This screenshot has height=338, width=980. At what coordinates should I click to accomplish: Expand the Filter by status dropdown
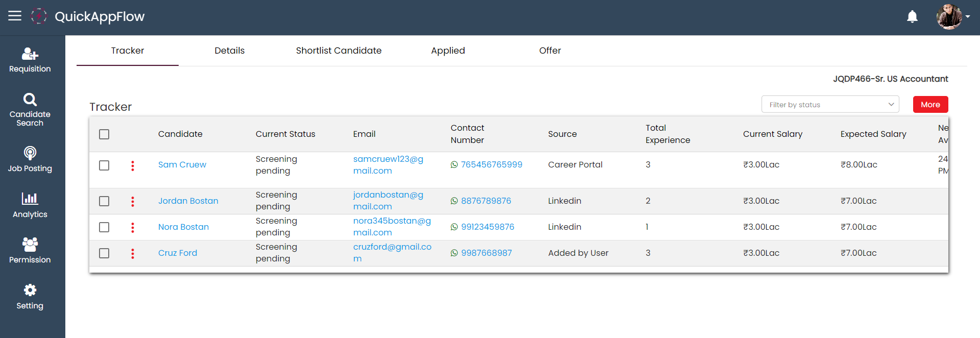830,105
